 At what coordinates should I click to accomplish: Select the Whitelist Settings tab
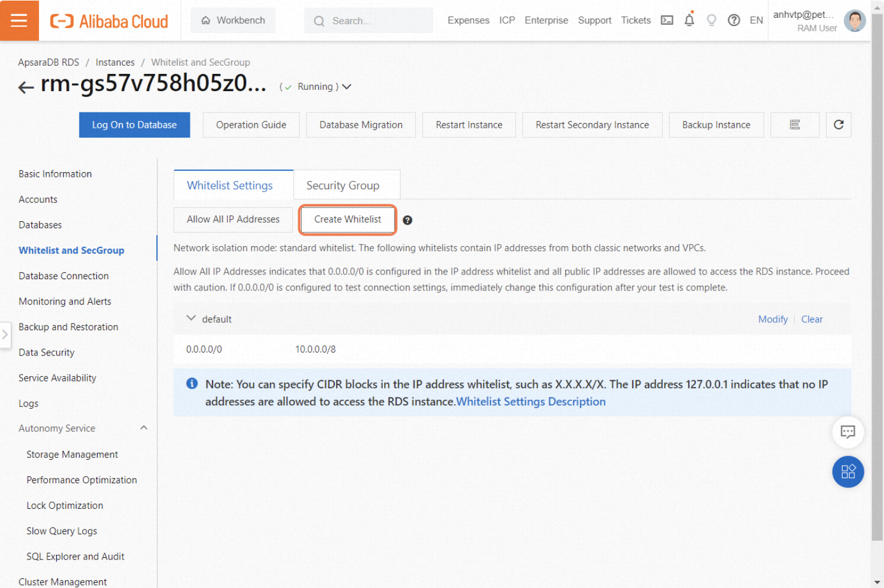[x=233, y=185]
